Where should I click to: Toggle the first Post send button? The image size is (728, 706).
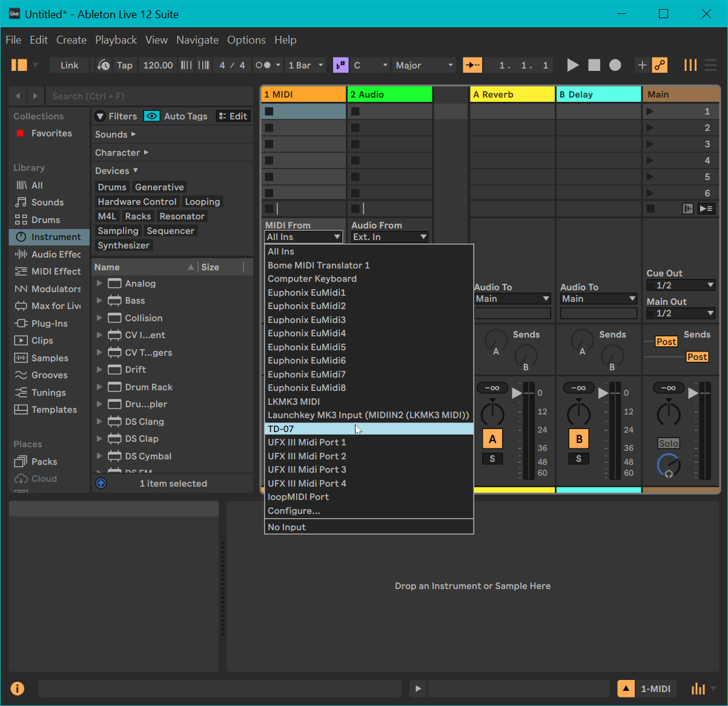coord(666,342)
